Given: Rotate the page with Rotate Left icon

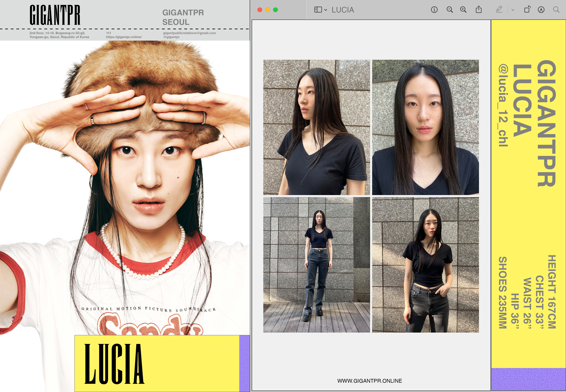Looking at the screenshot, I should click(x=527, y=10).
